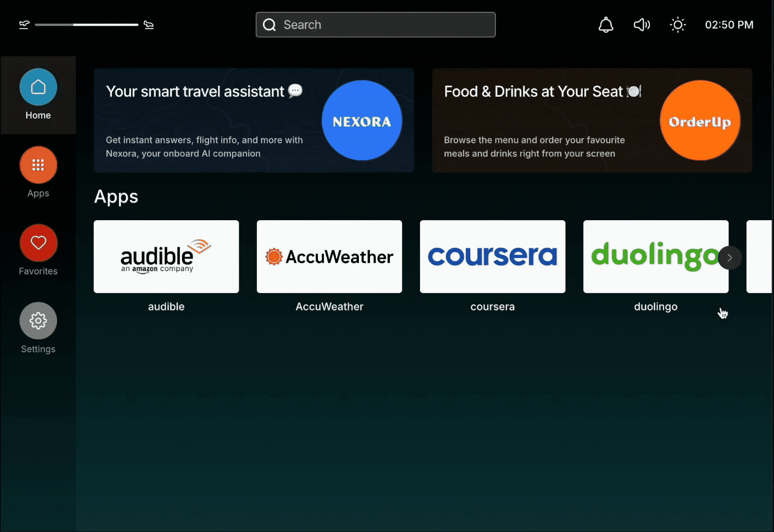Click the 'Food & Drinks at Your Seat' heading

[x=542, y=91]
